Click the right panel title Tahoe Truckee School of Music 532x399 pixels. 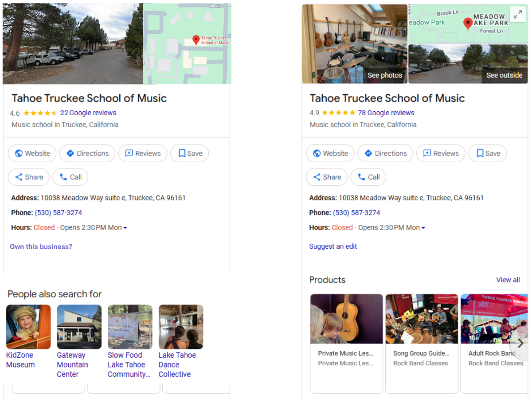(387, 98)
